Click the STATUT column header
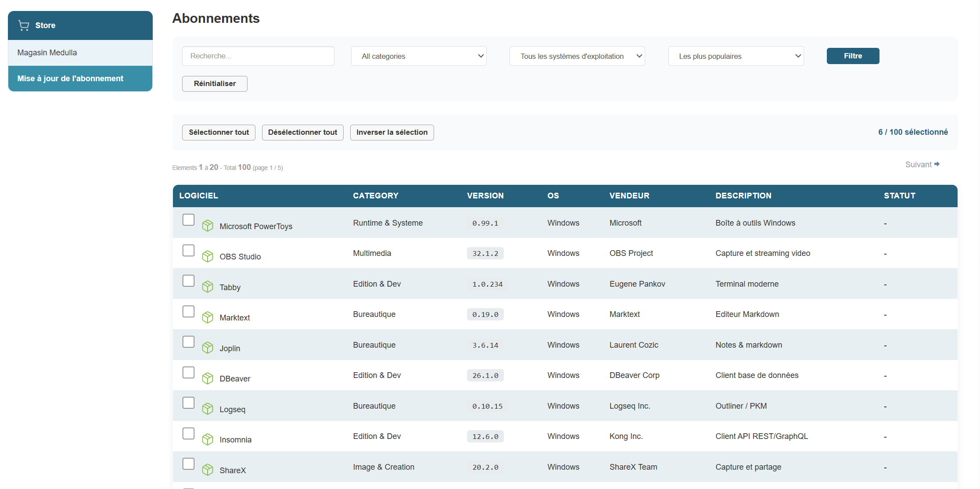The image size is (980, 489). pyautogui.click(x=900, y=196)
